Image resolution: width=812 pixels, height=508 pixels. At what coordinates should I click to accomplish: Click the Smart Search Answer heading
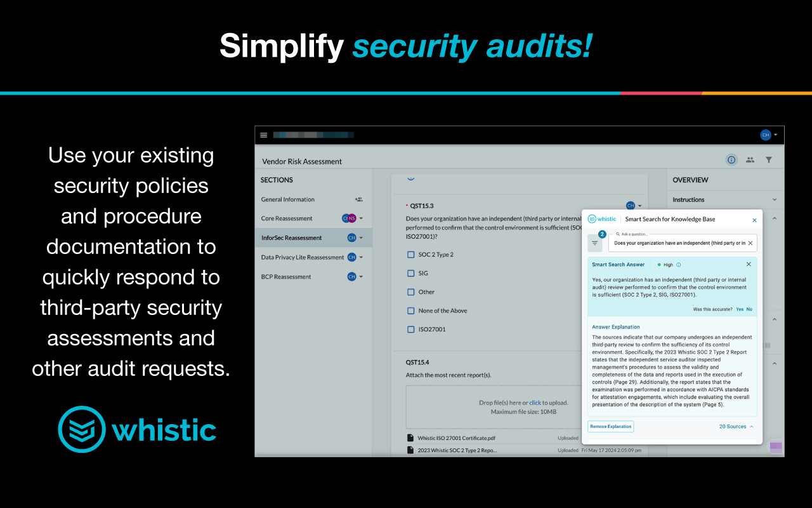tap(618, 265)
